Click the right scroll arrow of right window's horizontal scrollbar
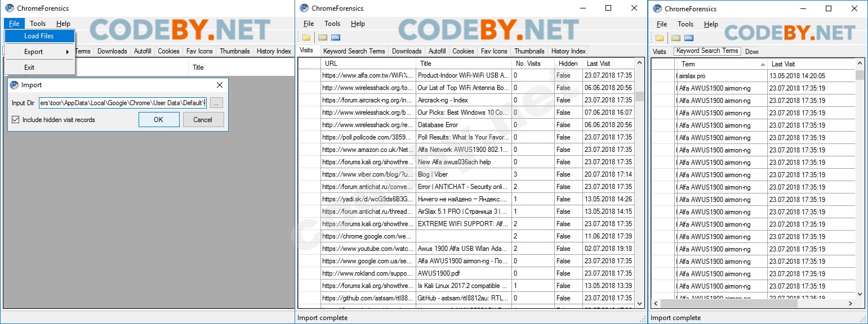868x324 pixels. coord(851,303)
